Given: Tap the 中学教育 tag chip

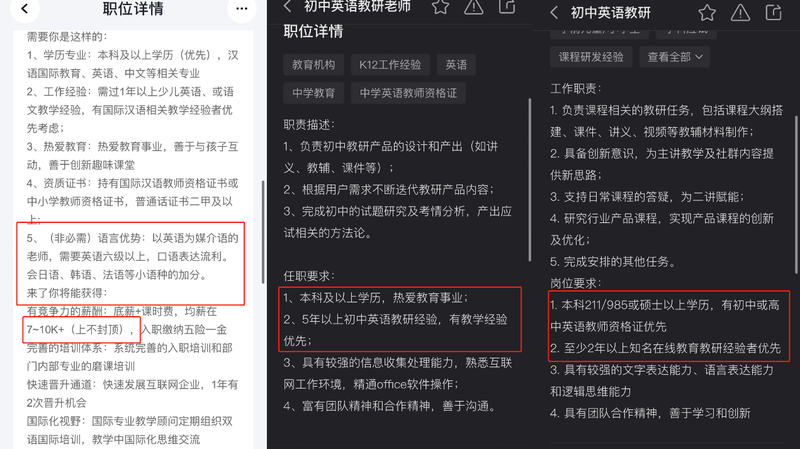Looking at the screenshot, I should coord(313,93).
